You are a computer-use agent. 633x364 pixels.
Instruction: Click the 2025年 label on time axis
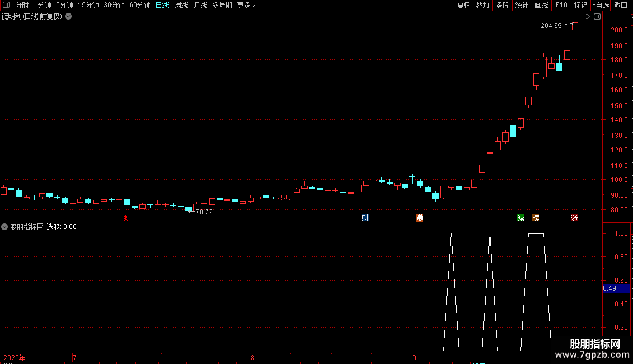click(x=15, y=357)
